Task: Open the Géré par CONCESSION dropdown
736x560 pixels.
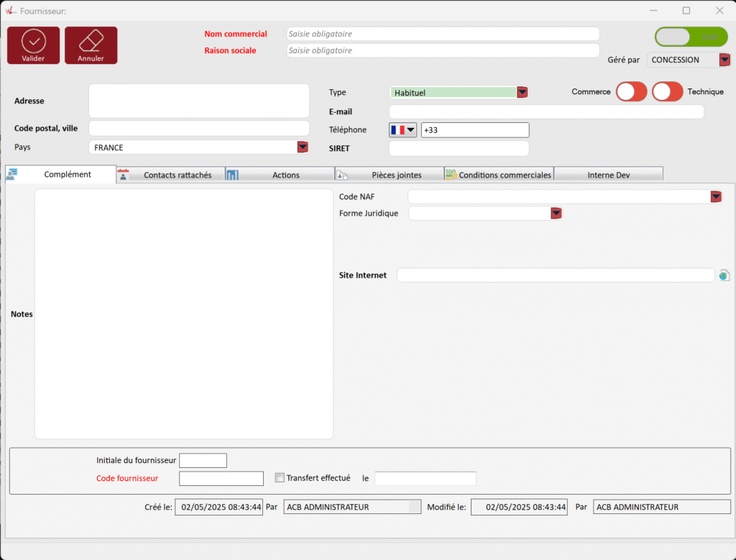Action: click(x=724, y=60)
